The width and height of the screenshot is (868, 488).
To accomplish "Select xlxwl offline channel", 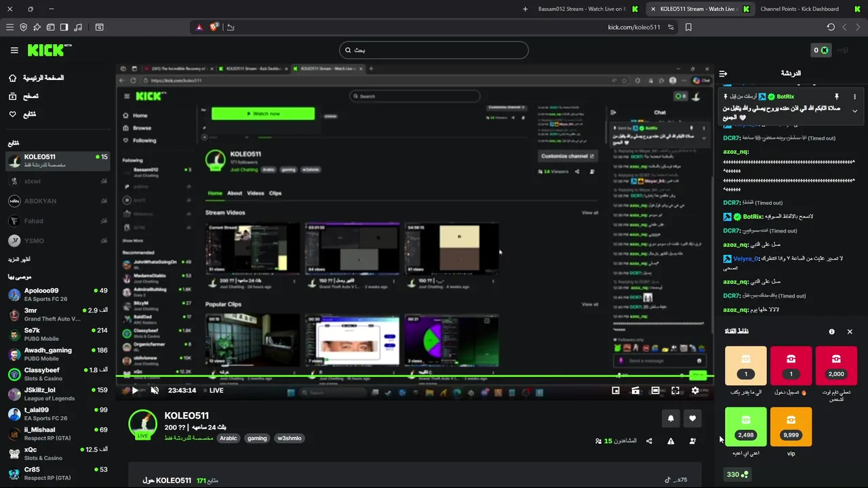I will (x=58, y=181).
